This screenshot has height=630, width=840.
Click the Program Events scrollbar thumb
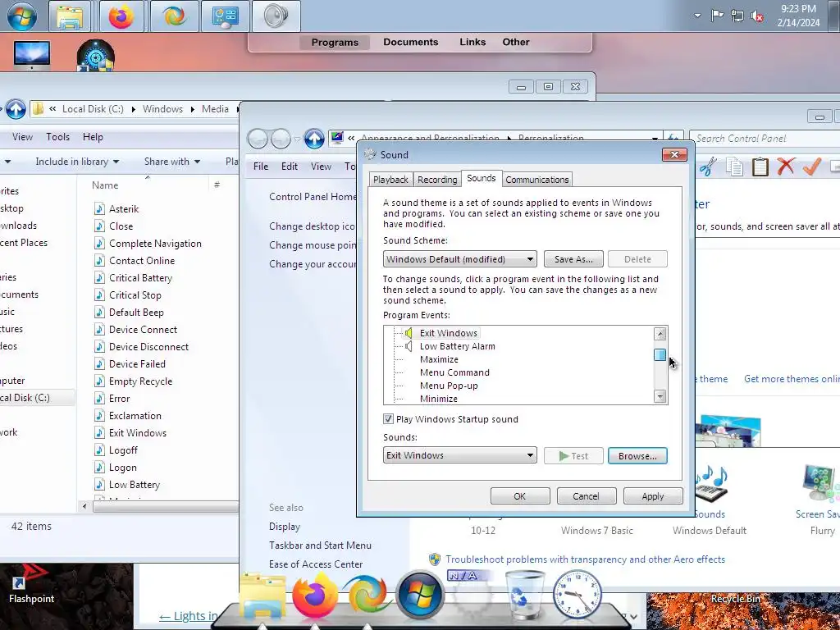click(x=660, y=355)
